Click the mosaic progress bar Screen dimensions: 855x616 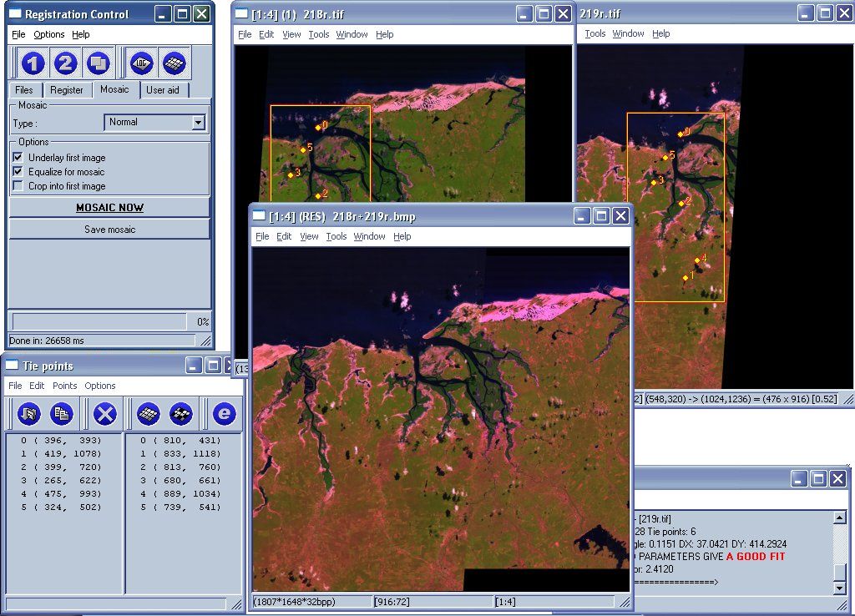point(99,321)
